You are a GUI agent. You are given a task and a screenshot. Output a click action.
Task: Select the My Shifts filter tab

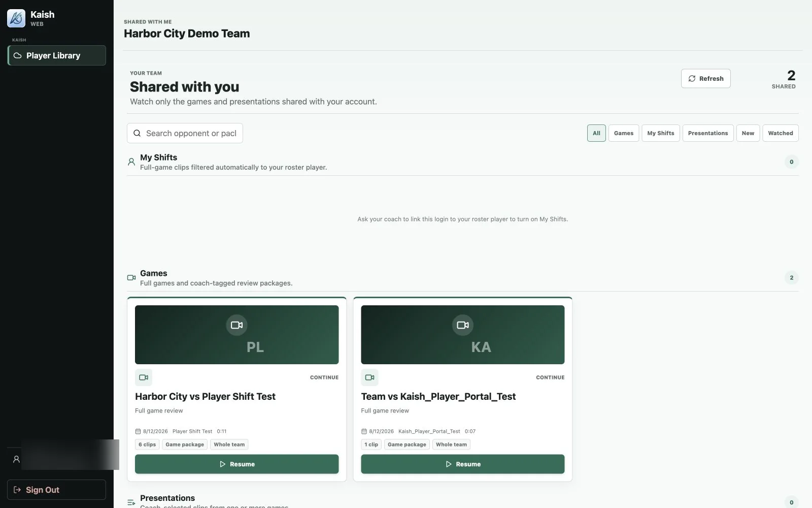(661, 133)
